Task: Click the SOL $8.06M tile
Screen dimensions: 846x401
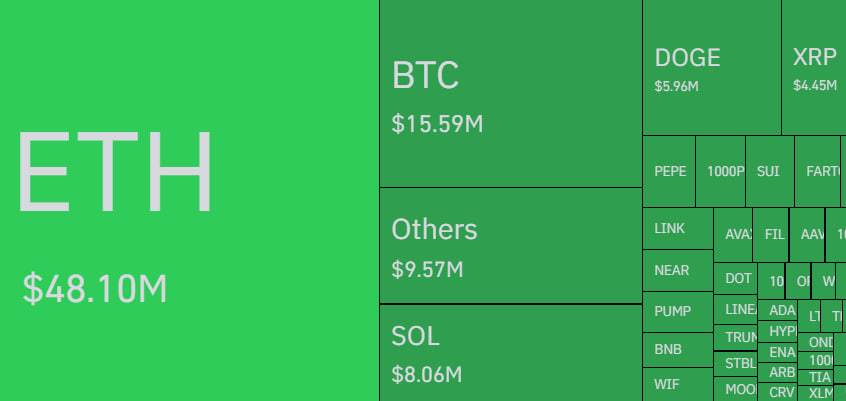Action: [511, 353]
